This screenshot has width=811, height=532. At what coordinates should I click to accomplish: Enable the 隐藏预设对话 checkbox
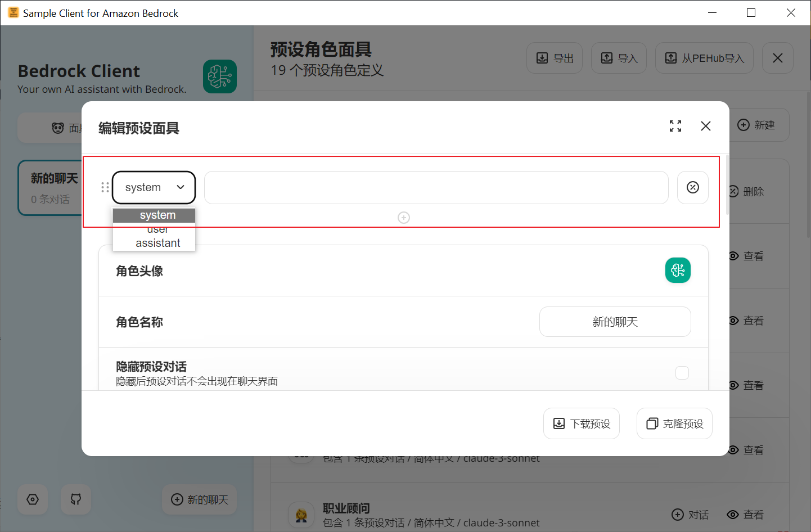pyautogui.click(x=682, y=373)
